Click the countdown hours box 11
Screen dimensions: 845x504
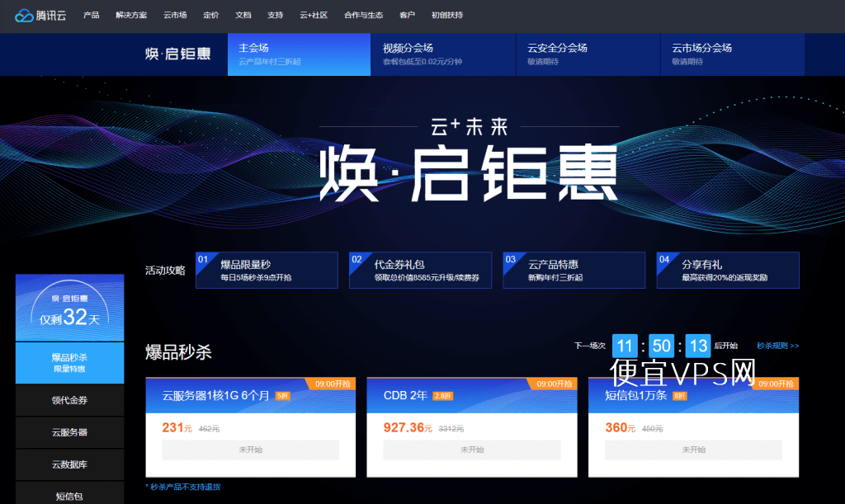tap(625, 346)
